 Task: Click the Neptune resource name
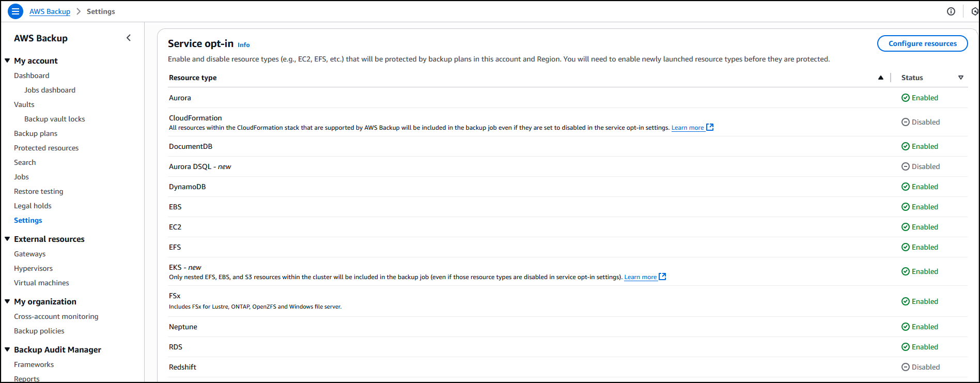click(183, 327)
